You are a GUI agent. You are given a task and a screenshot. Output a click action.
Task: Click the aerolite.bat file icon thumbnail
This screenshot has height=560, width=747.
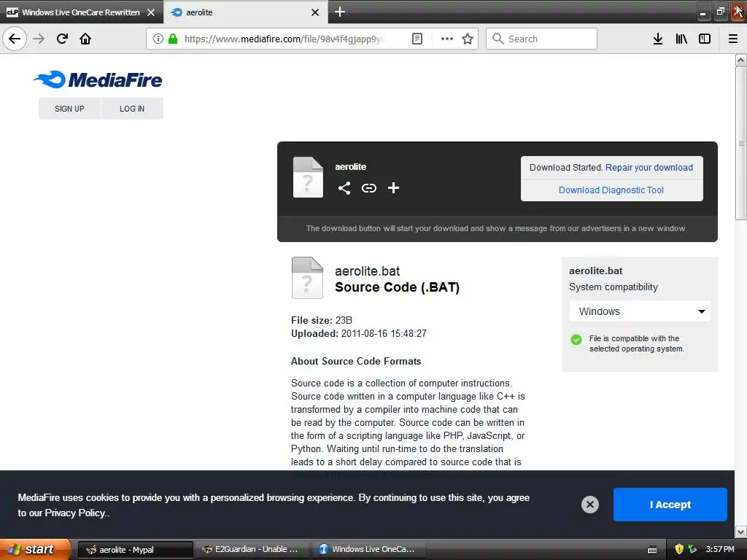coord(307,278)
